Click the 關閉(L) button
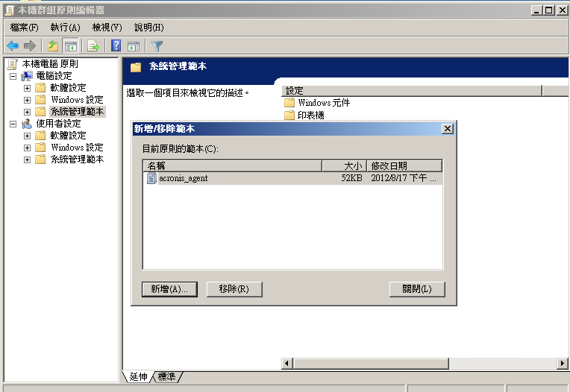Screen dimensions: 570x392 pos(417,289)
